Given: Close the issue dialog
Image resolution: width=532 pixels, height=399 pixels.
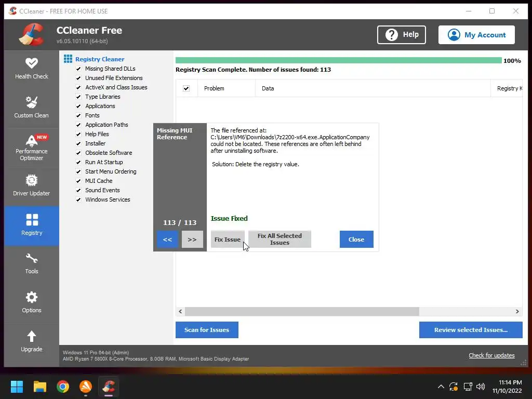Looking at the screenshot, I should coord(356,239).
